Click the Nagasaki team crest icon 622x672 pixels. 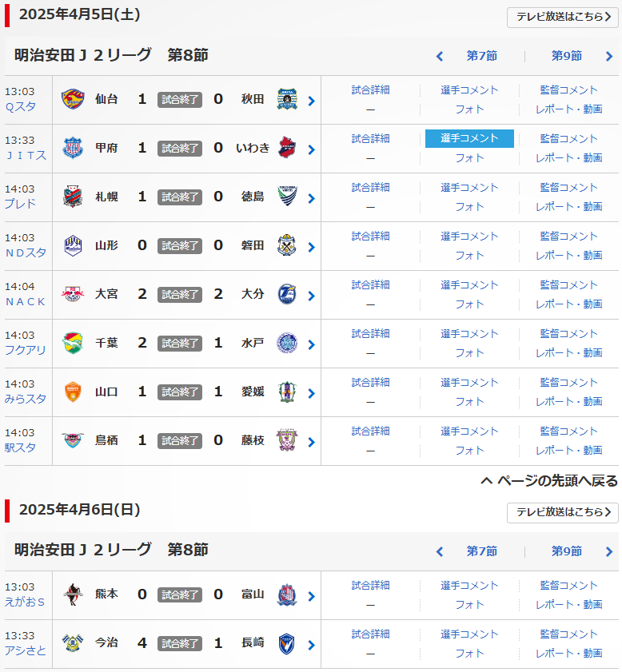287,644
